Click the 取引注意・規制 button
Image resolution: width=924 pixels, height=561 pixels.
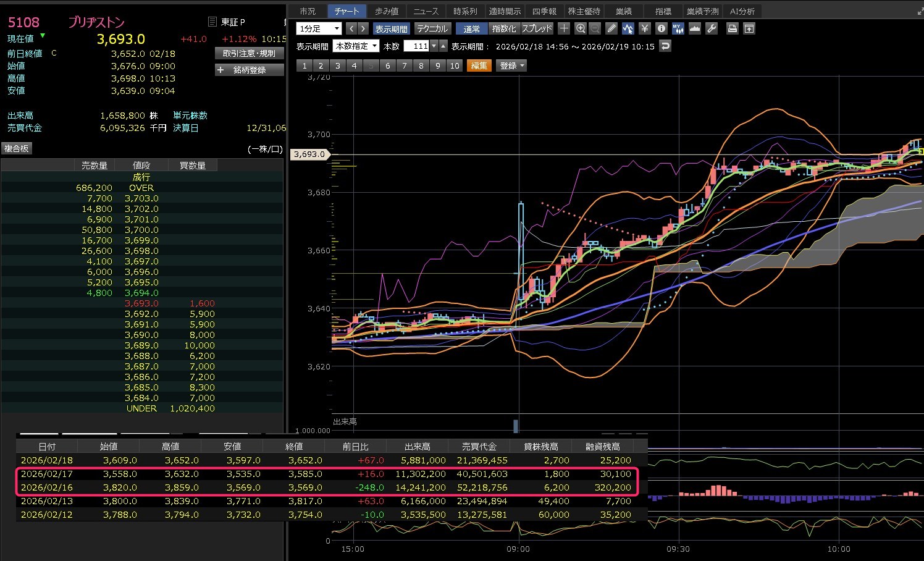(250, 54)
